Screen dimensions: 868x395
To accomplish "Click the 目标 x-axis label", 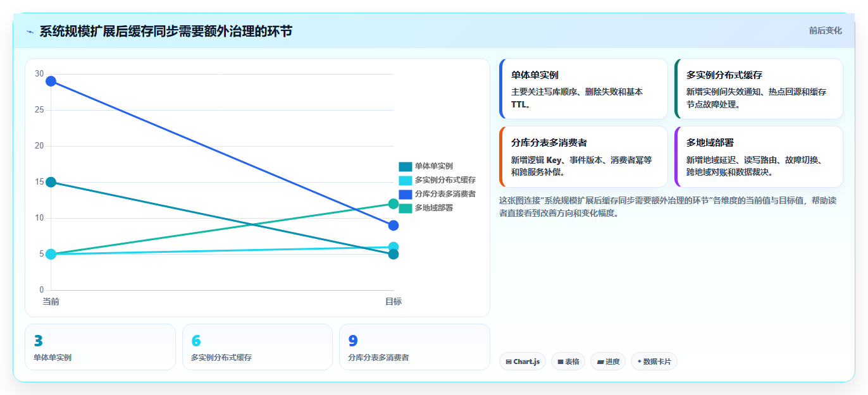I will 394,301.
